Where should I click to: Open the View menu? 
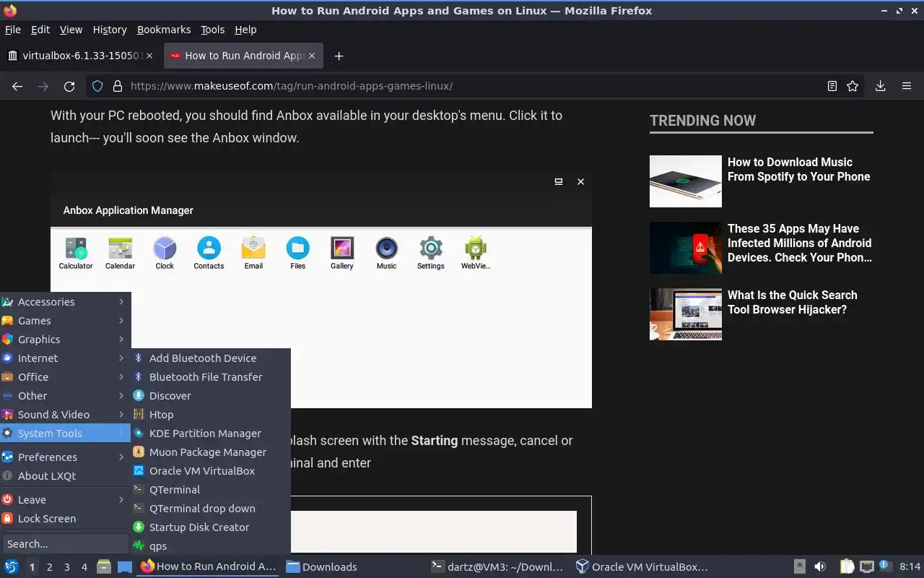click(71, 30)
